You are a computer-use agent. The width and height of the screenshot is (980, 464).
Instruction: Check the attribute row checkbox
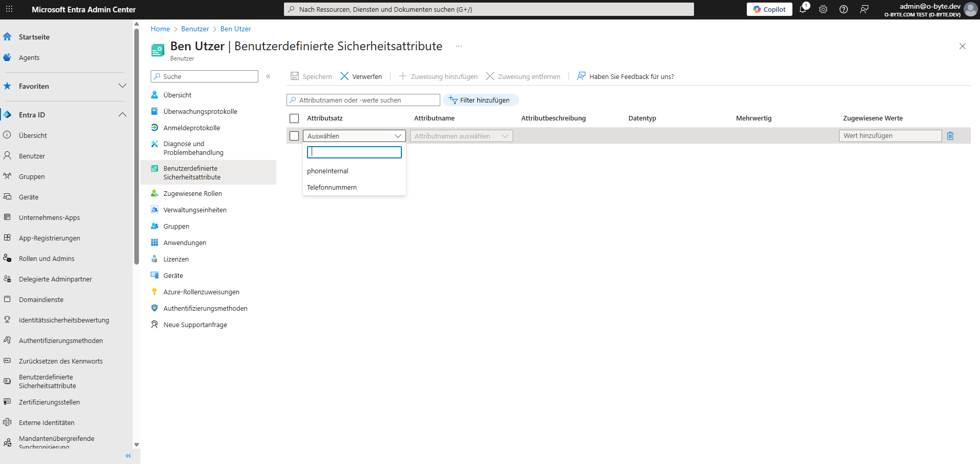pyautogui.click(x=294, y=136)
